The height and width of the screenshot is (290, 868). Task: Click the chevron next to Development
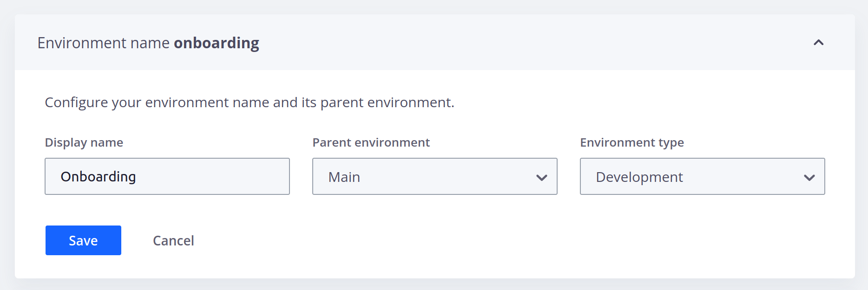(x=809, y=177)
